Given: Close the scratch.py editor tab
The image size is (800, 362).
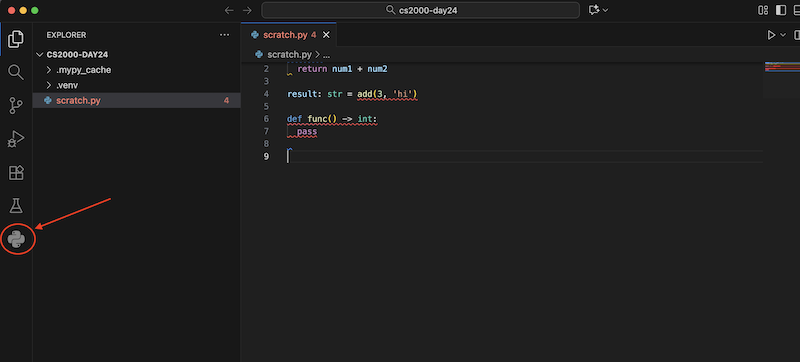Looking at the screenshot, I should [327, 35].
